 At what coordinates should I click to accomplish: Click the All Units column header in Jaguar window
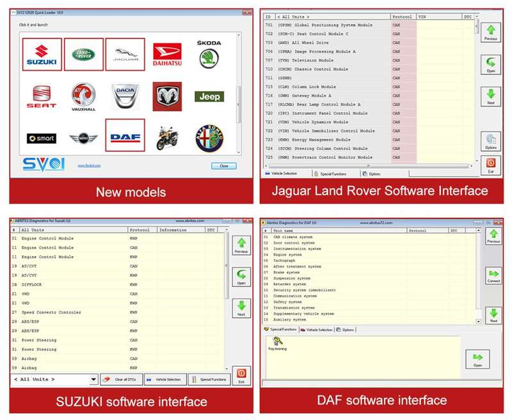[x=332, y=17]
